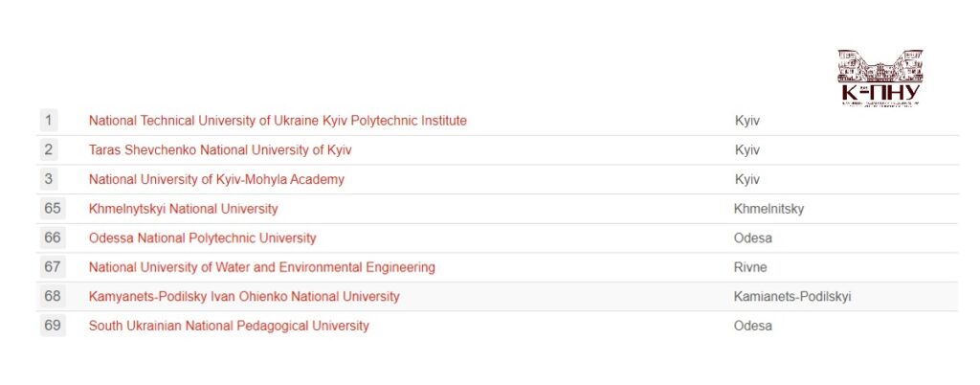Click the Kamianets-Podilskyi city cell

click(x=791, y=297)
